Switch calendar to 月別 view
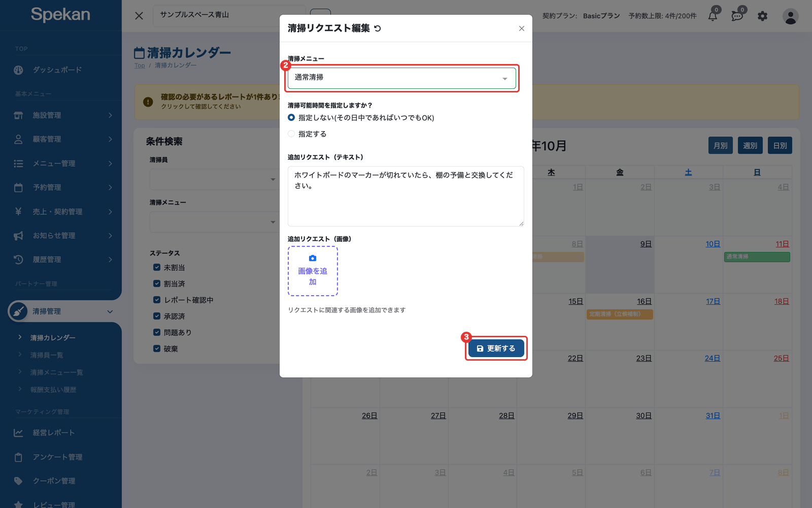This screenshot has height=508, width=812. (720, 146)
